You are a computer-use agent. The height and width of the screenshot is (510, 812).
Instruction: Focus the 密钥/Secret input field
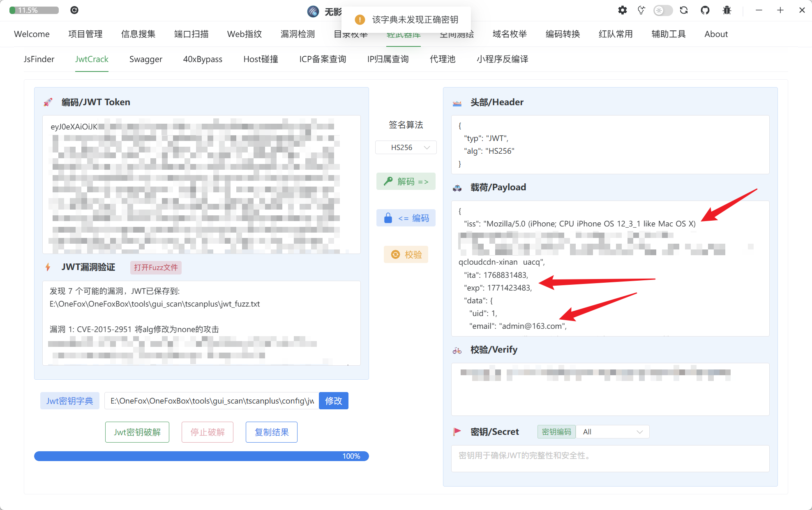click(610, 458)
